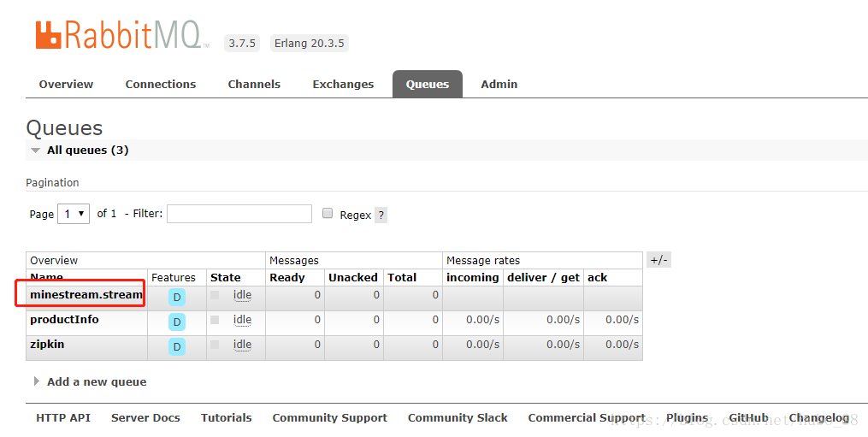This screenshot has height=437, width=868.
Task: Click the D feature badge for zipkin
Action: pyautogui.click(x=177, y=346)
